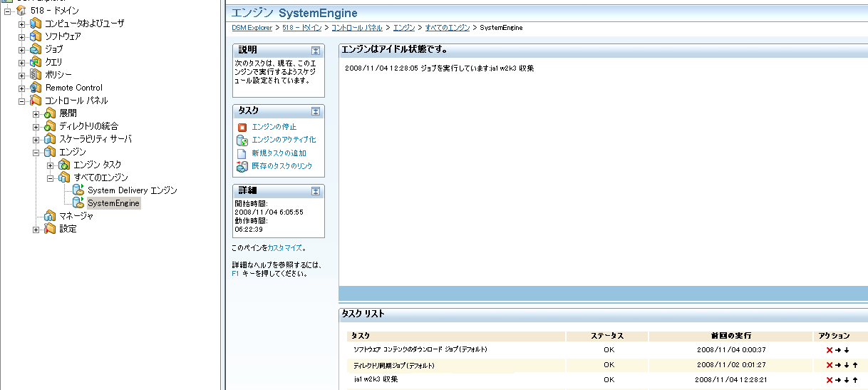The height and width of the screenshot is (390, 868).
Task: Click the ステータス column header
Action: tap(608, 336)
